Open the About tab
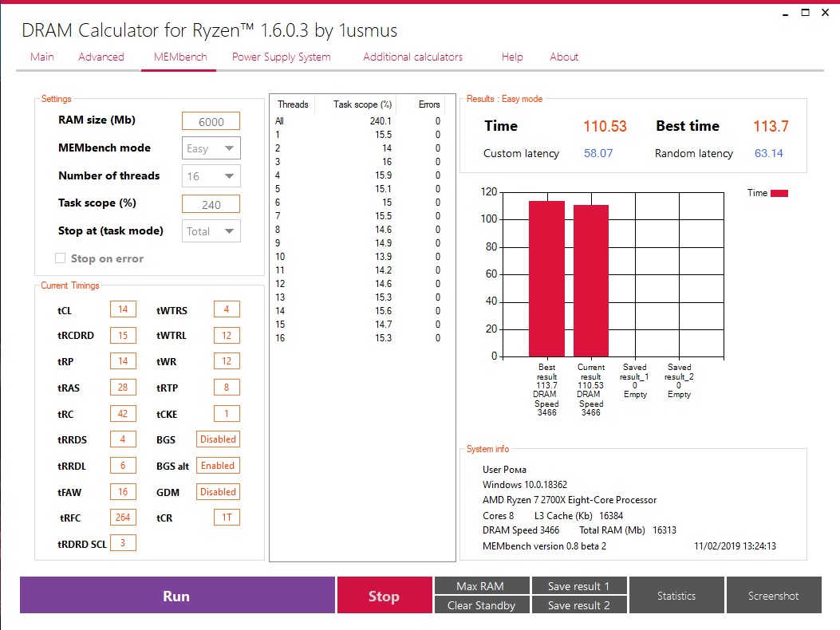Image resolution: width=840 pixels, height=630 pixels. point(564,57)
